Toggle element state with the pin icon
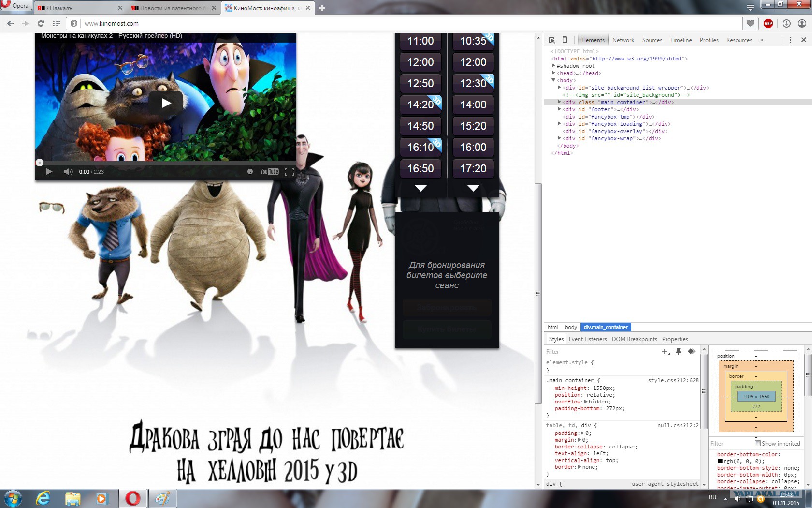Image resolution: width=812 pixels, height=508 pixels. pyautogui.click(x=679, y=352)
